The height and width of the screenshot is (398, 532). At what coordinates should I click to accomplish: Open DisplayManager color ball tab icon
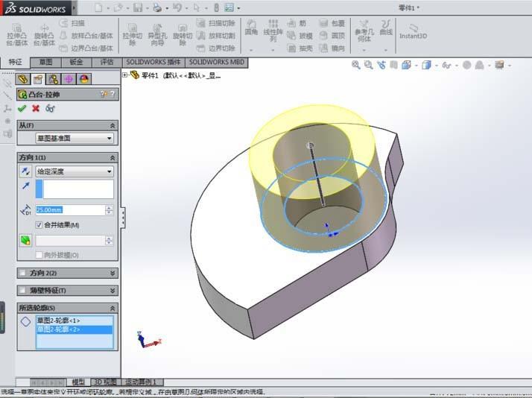point(83,79)
